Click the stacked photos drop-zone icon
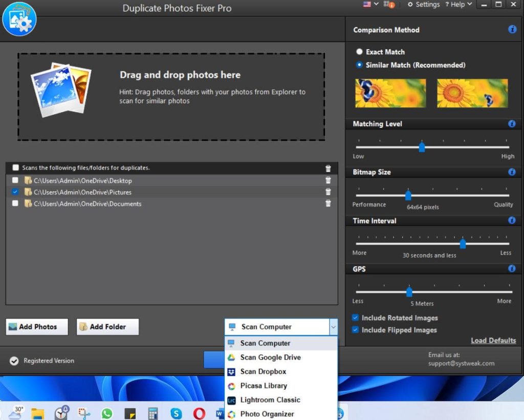The image size is (524, 420). coord(61,90)
